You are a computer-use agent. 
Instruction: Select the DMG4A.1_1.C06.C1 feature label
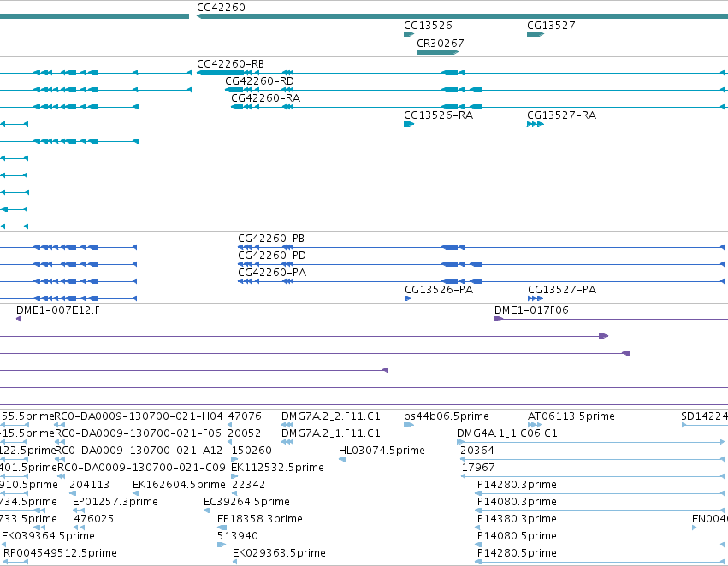pyautogui.click(x=507, y=433)
